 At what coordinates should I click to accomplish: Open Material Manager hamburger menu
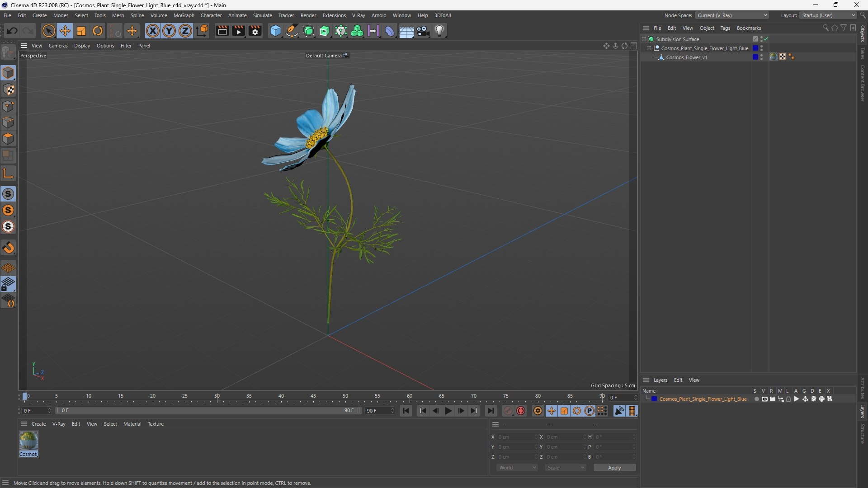(24, 424)
